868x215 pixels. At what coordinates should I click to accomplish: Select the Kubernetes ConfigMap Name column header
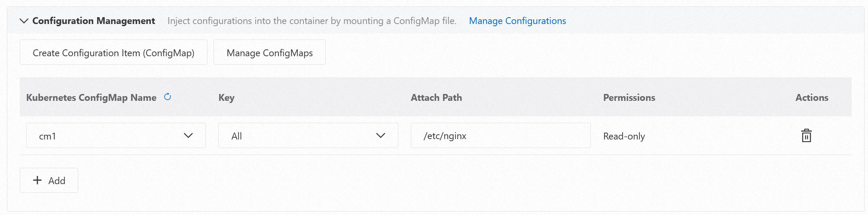pyautogui.click(x=91, y=97)
